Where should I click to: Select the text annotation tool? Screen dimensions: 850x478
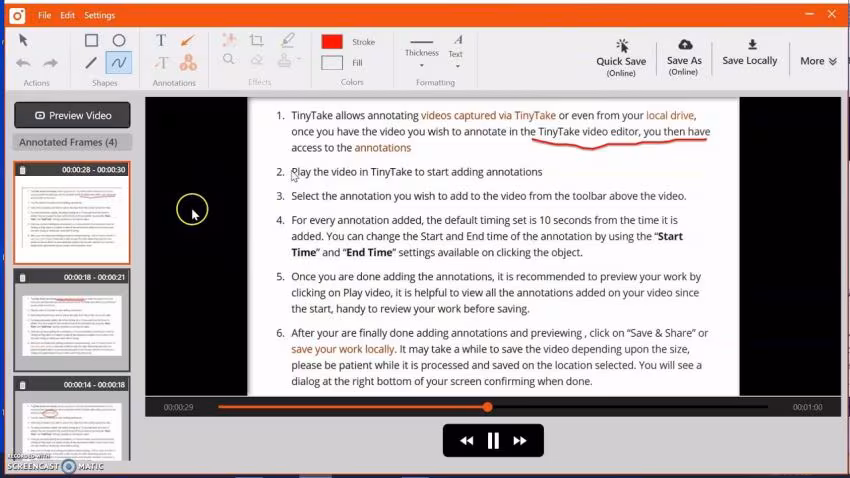(161, 40)
